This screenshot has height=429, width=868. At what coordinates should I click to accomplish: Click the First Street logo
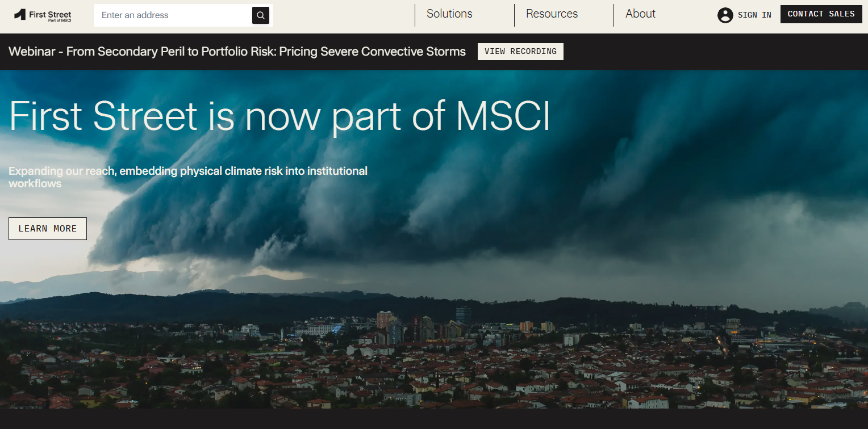click(43, 15)
